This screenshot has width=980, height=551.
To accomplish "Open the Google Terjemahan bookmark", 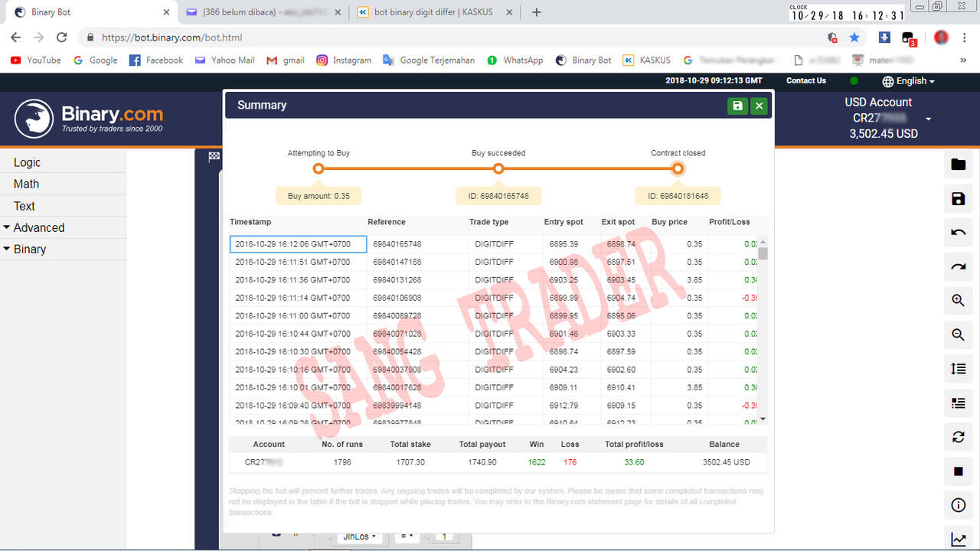I will [x=429, y=60].
